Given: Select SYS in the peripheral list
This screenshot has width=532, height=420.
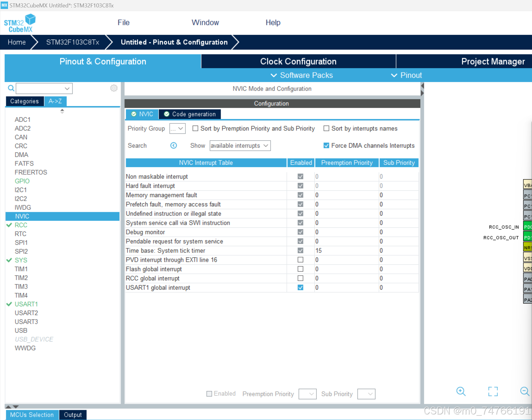Looking at the screenshot, I should pyautogui.click(x=21, y=260).
